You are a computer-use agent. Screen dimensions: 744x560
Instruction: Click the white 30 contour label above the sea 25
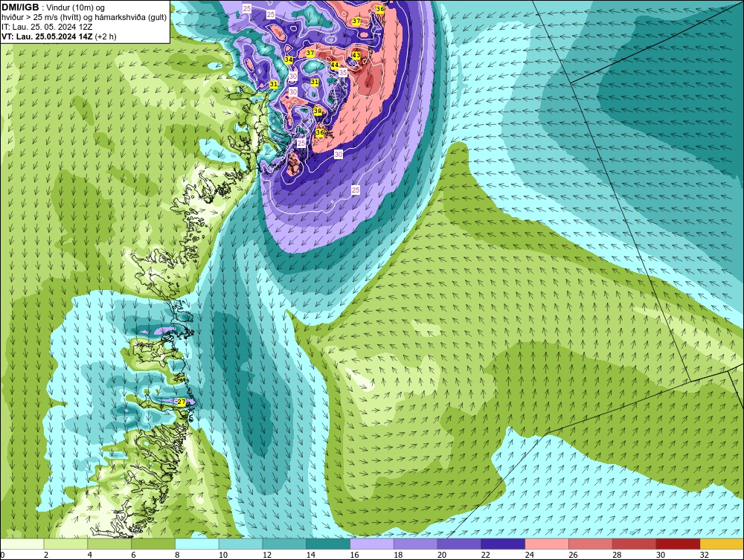point(339,154)
